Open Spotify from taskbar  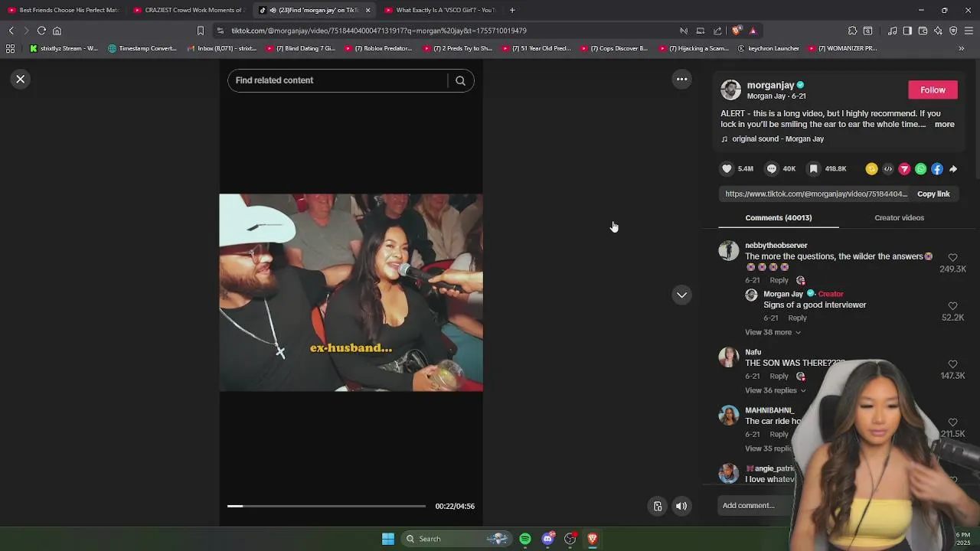pyautogui.click(x=525, y=539)
